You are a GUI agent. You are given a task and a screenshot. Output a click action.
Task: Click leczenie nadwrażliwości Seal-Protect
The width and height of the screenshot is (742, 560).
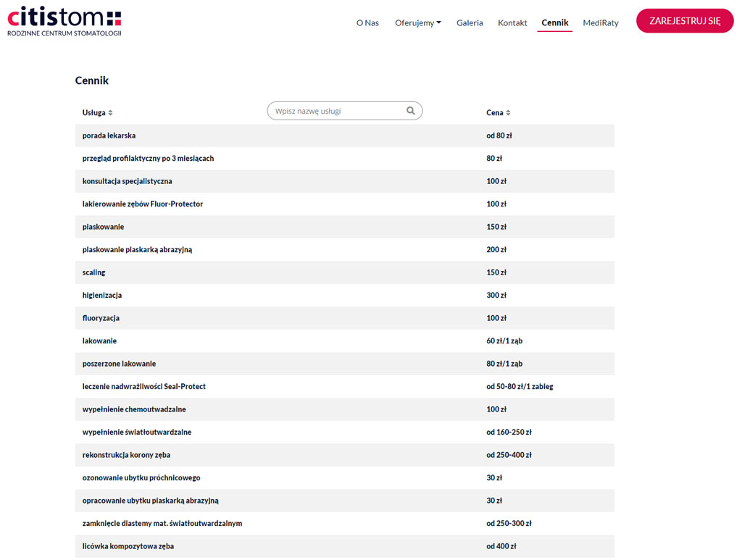[144, 386]
